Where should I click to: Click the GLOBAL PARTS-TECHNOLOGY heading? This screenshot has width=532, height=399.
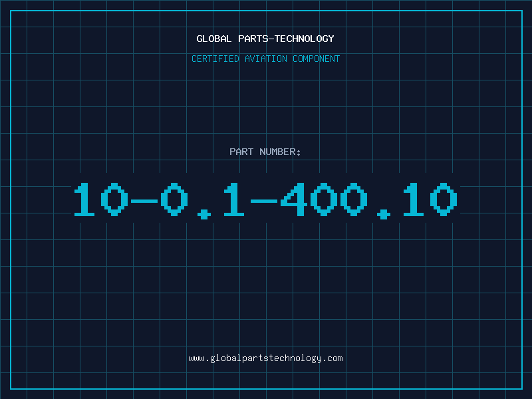click(265, 39)
